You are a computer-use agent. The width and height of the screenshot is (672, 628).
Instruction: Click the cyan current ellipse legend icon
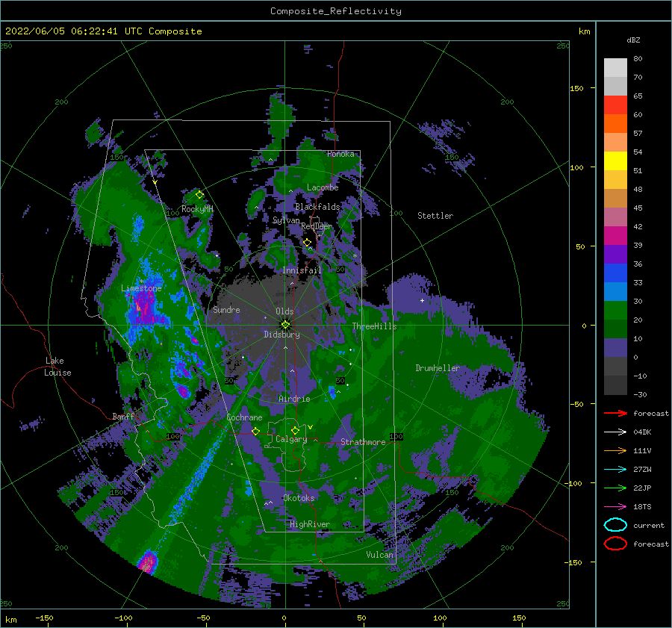coord(615,525)
